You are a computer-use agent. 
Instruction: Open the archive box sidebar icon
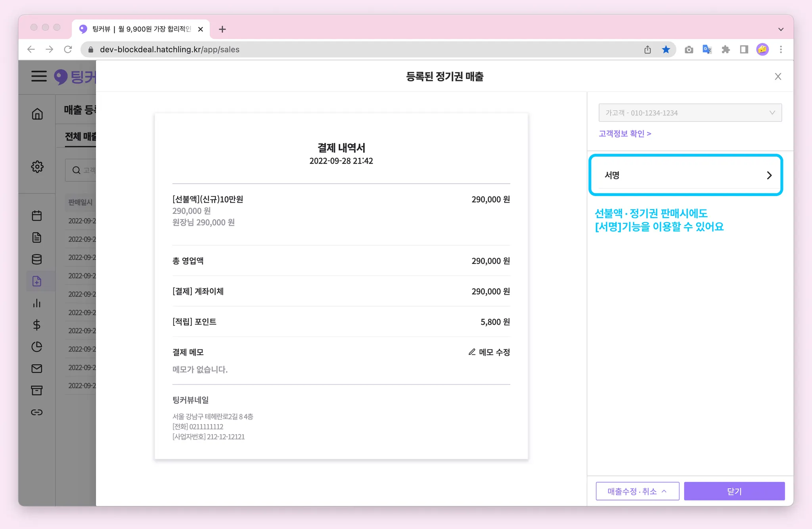37,390
